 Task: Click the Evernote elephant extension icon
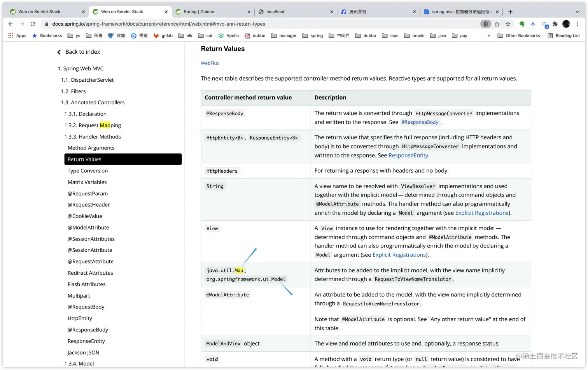tap(522, 24)
